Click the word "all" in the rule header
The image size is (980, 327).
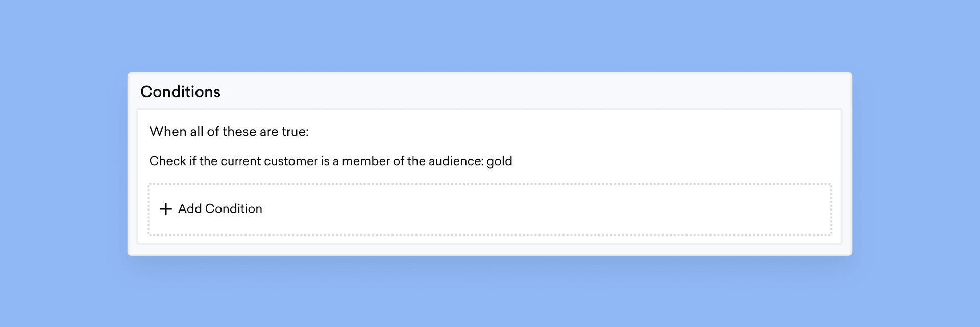pyautogui.click(x=197, y=132)
